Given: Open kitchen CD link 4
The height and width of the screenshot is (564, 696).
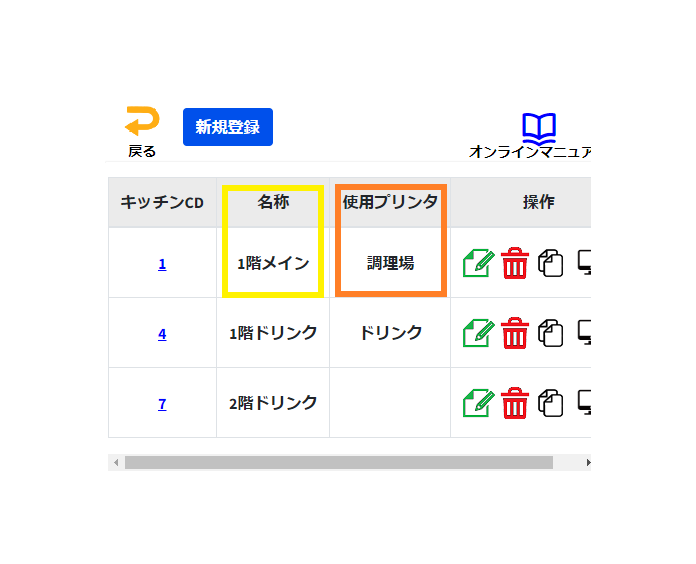Looking at the screenshot, I should coord(162,334).
